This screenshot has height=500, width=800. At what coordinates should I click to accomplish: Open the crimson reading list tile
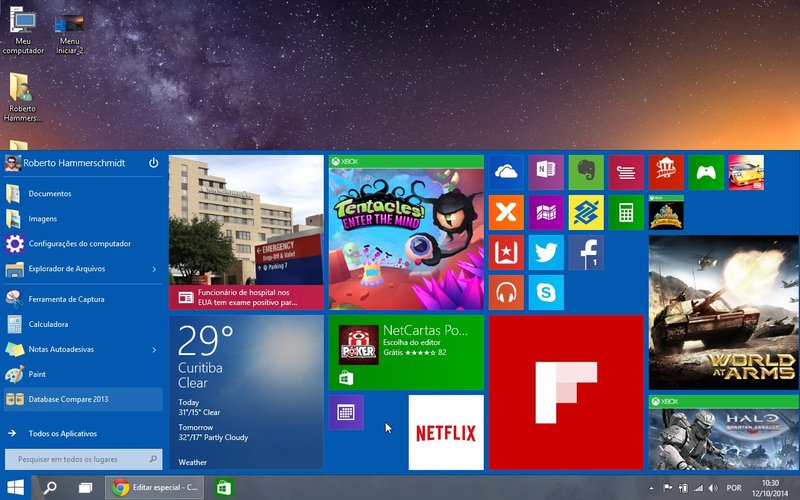[626, 172]
